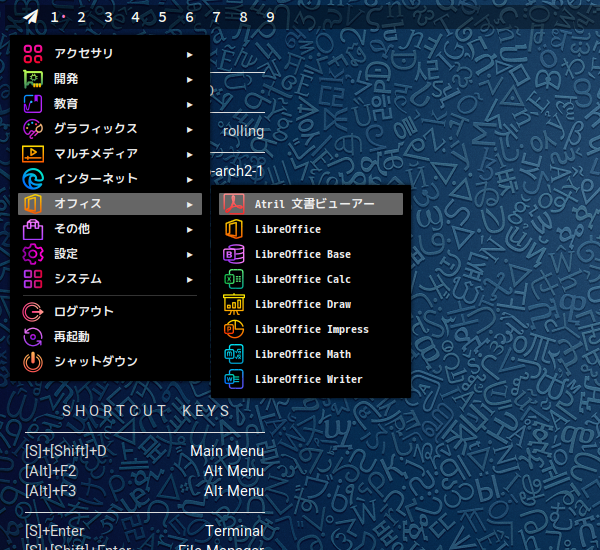Click the アクセサリ category icon
This screenshot has height=550, width=600.
[x=33, y=54]
